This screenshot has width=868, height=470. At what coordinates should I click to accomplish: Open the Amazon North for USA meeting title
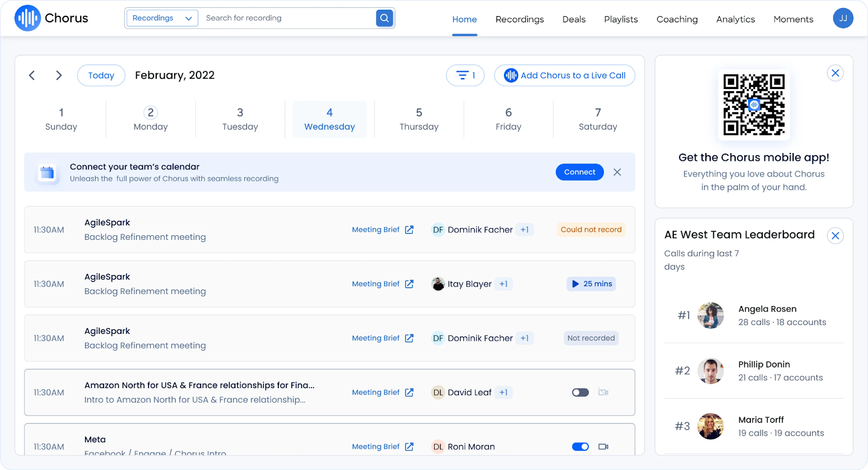coord(199,385)
